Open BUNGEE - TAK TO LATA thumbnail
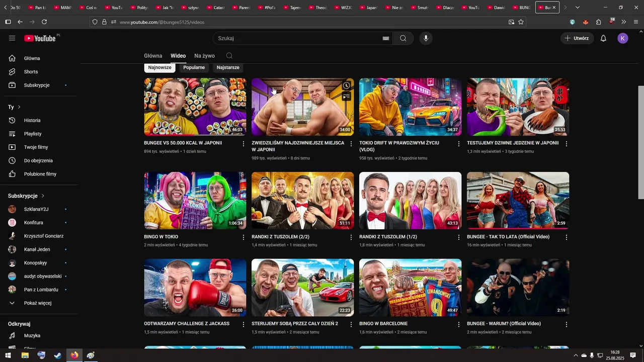Screen dimensions: 644x362 click(x=518, y=201)
